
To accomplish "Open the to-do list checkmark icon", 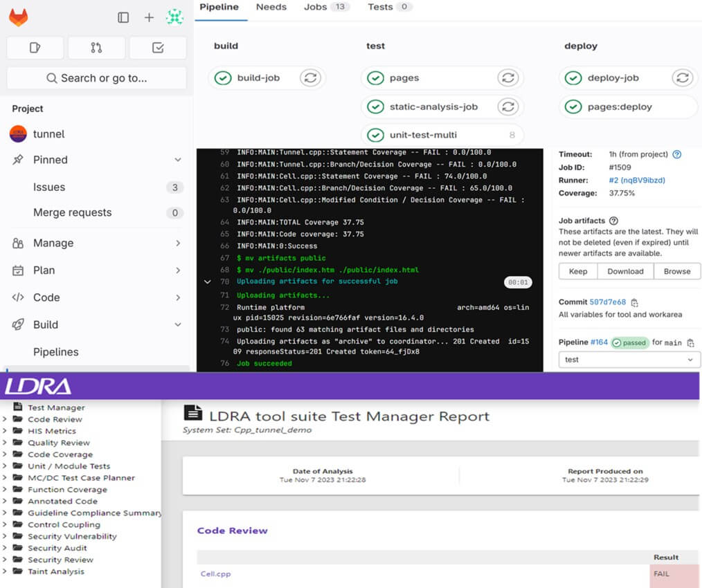I will click(157, 48).
